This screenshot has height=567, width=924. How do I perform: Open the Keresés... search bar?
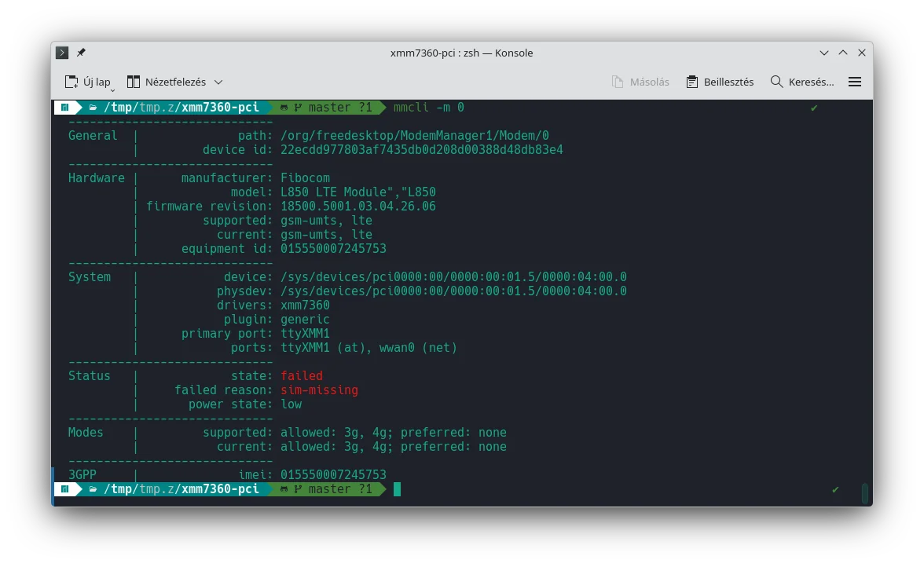click(x=810, y=82)
